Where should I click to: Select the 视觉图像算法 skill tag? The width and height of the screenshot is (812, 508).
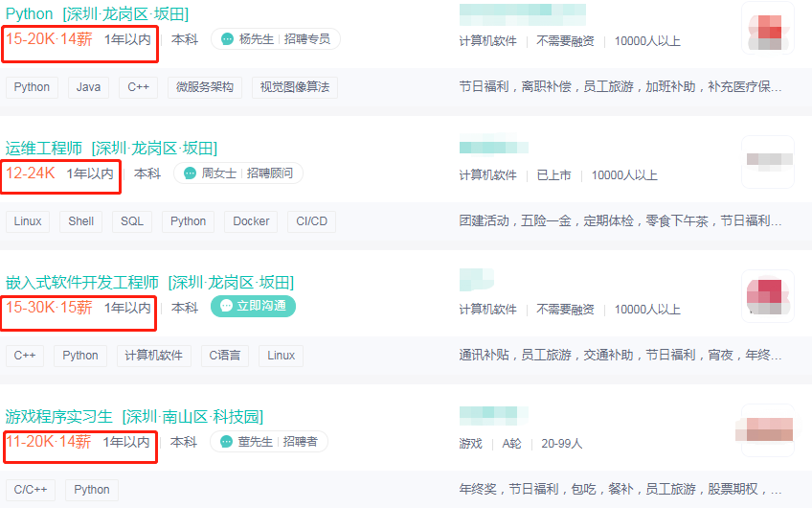(295, 87)
